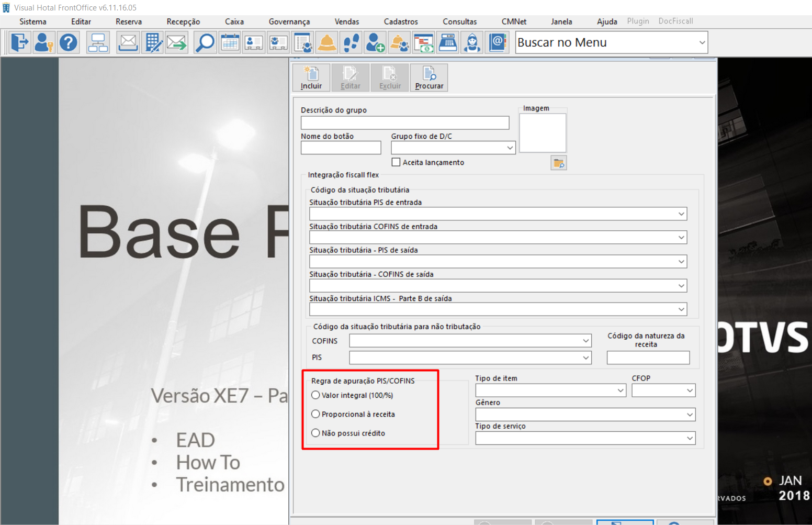Click the cash register icon

[448, 42]
